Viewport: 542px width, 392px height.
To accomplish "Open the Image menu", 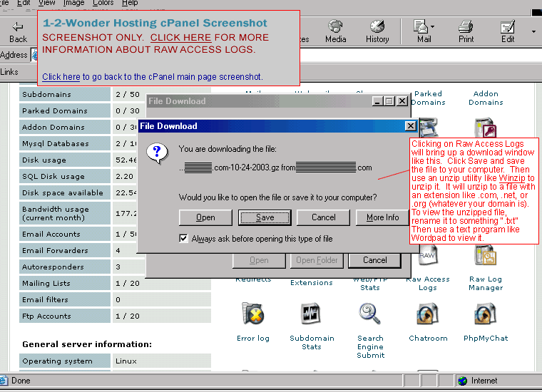I will pyautogui.click(x=73, y=3).
